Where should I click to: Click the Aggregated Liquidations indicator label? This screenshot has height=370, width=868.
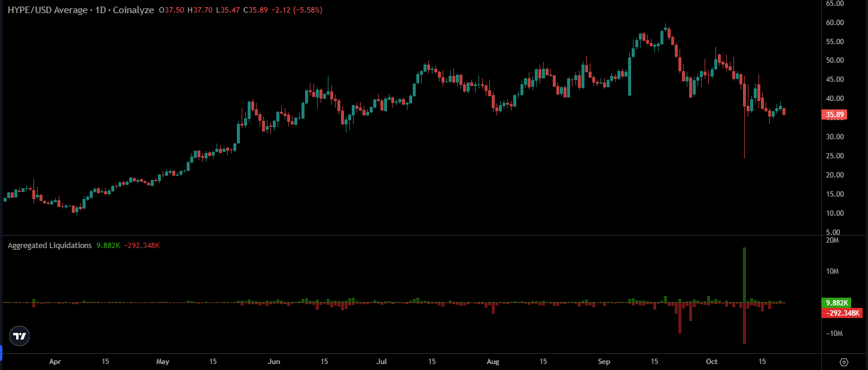pyautogui.click(x=50, y=245)
